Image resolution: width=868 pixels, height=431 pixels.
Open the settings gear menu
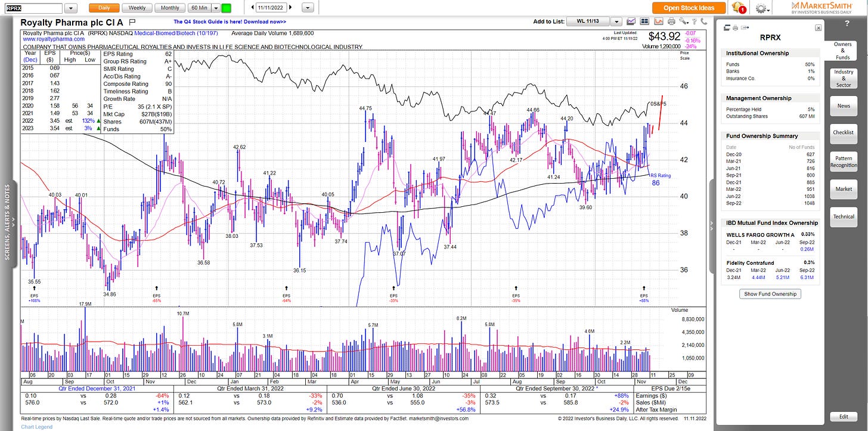click(762, 8)
